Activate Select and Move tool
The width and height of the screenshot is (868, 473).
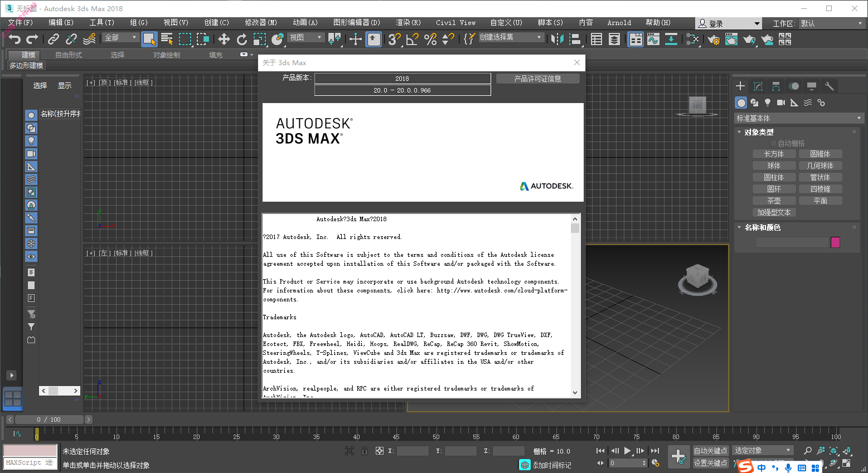point(224,39)
